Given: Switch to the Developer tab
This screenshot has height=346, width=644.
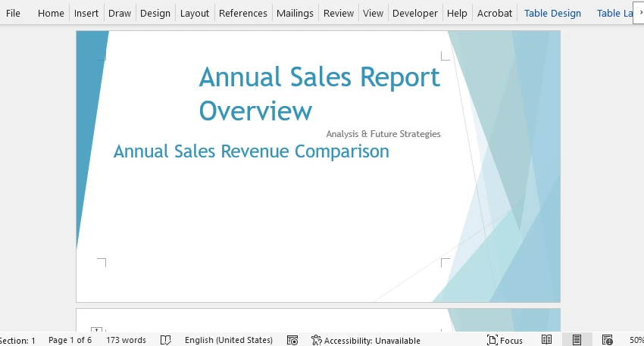Looking at the screenshot, I should pyautogui.click(x=415, y=13).
